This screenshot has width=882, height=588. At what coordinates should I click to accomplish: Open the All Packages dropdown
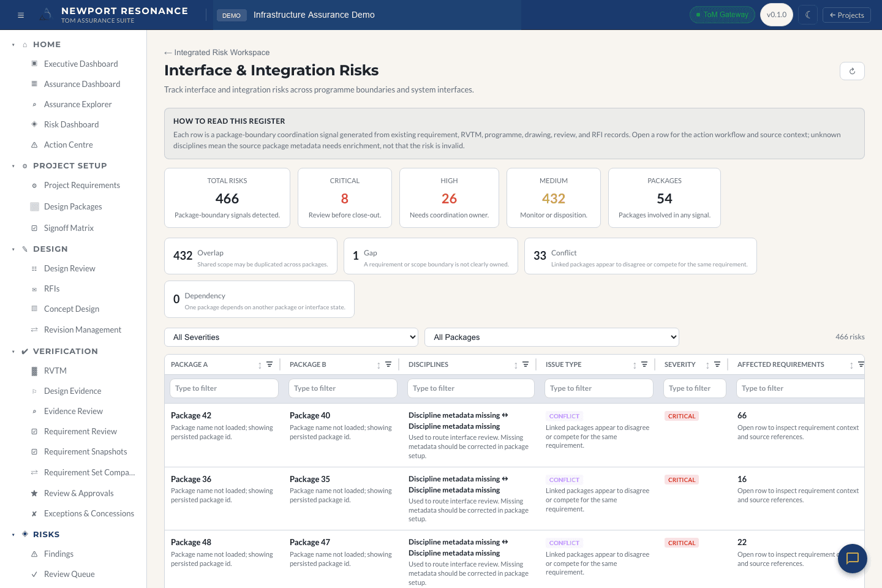pos(552,337)
